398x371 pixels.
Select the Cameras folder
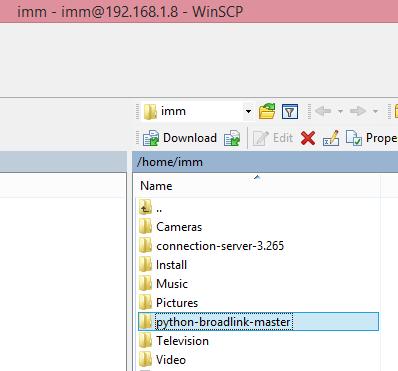click(170, 227)
